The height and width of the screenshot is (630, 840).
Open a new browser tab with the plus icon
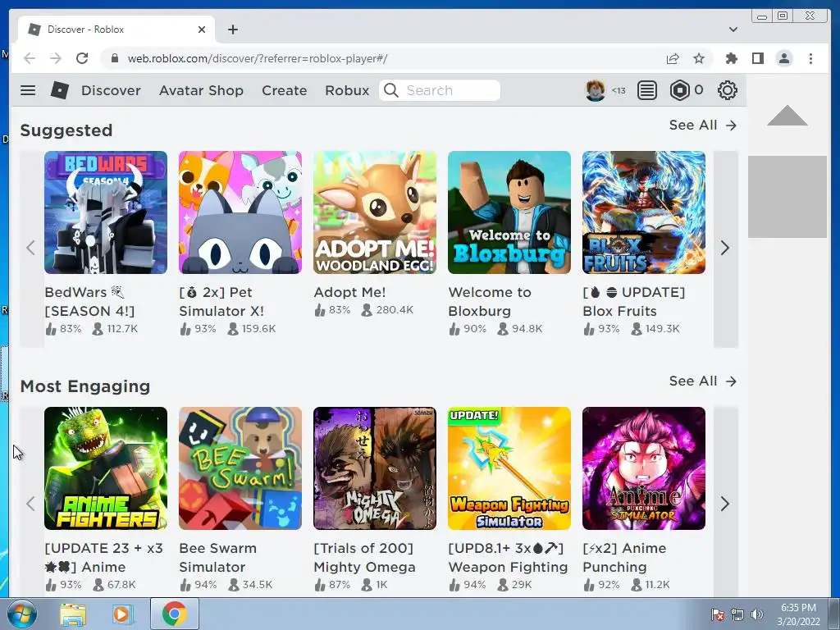(232, 30)
